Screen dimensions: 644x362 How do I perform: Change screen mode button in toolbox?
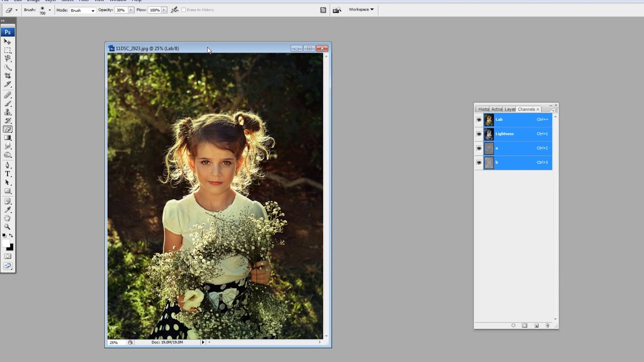(8, 266)
